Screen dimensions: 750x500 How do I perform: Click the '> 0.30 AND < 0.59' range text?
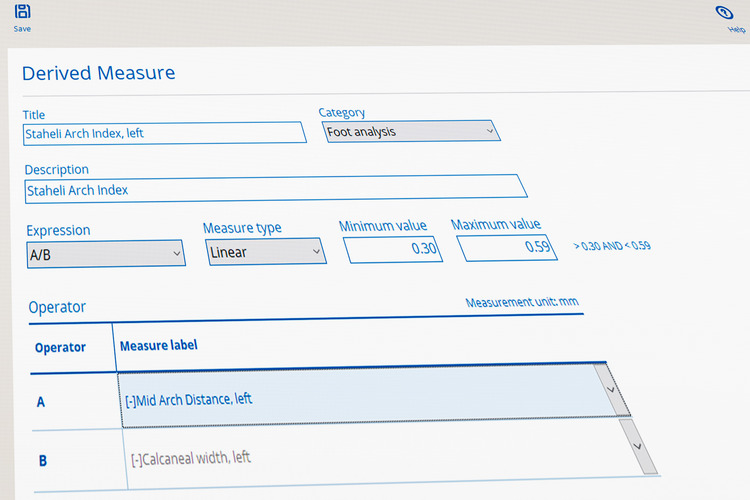pos(612,246)
